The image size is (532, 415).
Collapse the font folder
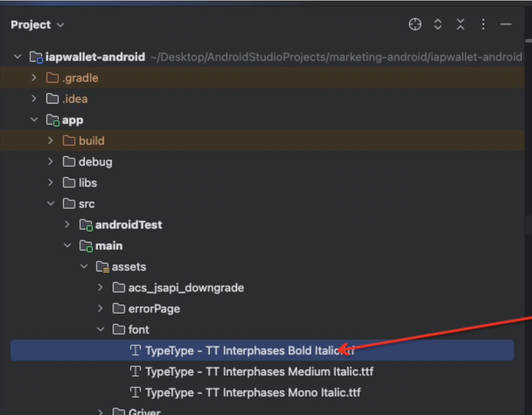coord(100,330)
